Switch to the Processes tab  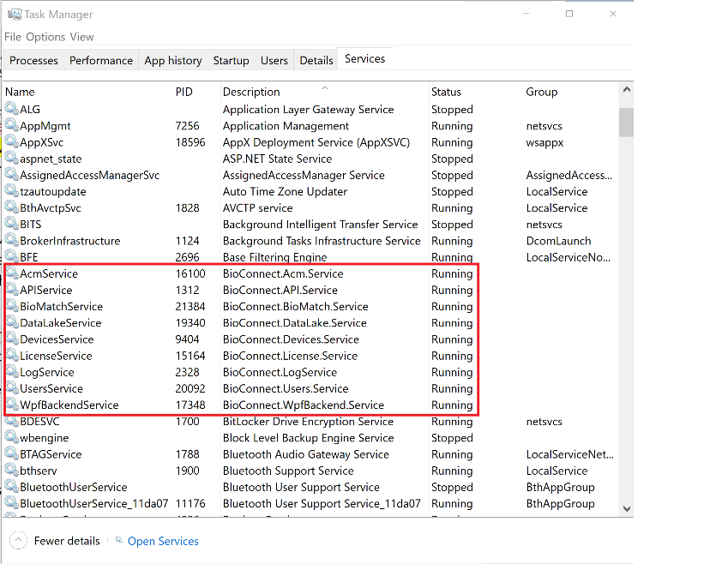click(x=33, y=60)
